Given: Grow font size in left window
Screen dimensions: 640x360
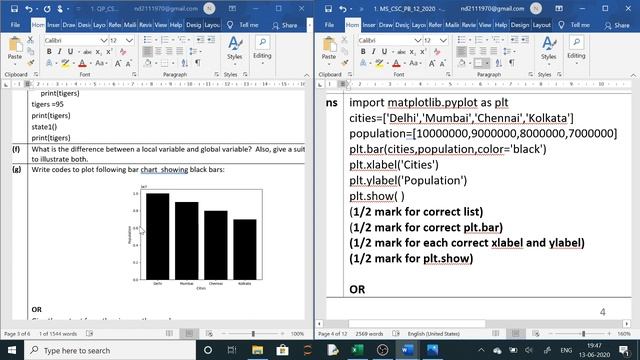Looking at the screenshot, I should point(118,63).
